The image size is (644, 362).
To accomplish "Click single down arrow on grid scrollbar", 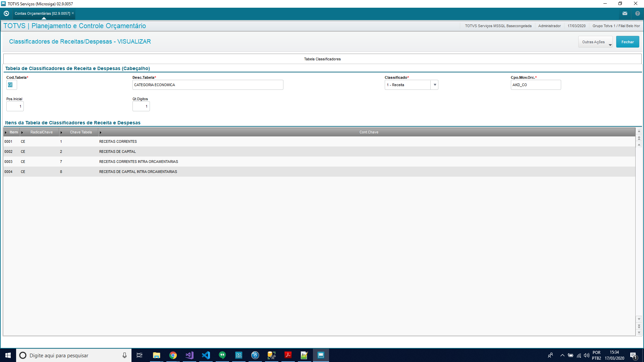I will click(x=639, y=319).
